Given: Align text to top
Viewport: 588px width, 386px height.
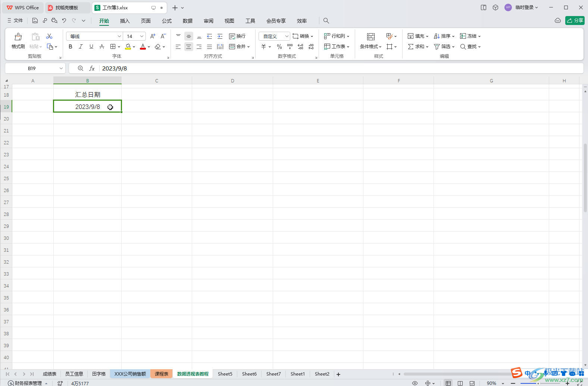Looking at the screenshot, I should pyautogui.click(x=178, y=36).
